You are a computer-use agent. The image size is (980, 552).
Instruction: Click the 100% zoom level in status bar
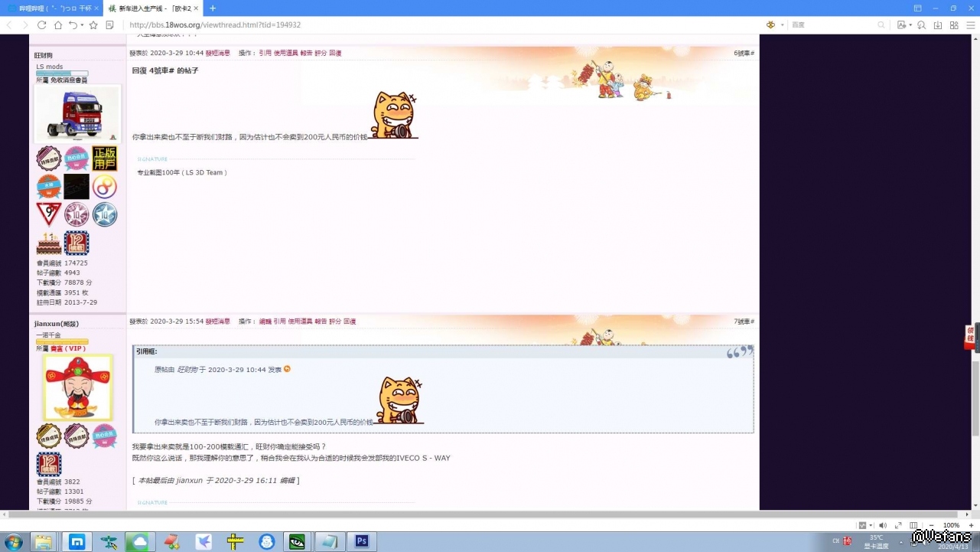point(951,525)
